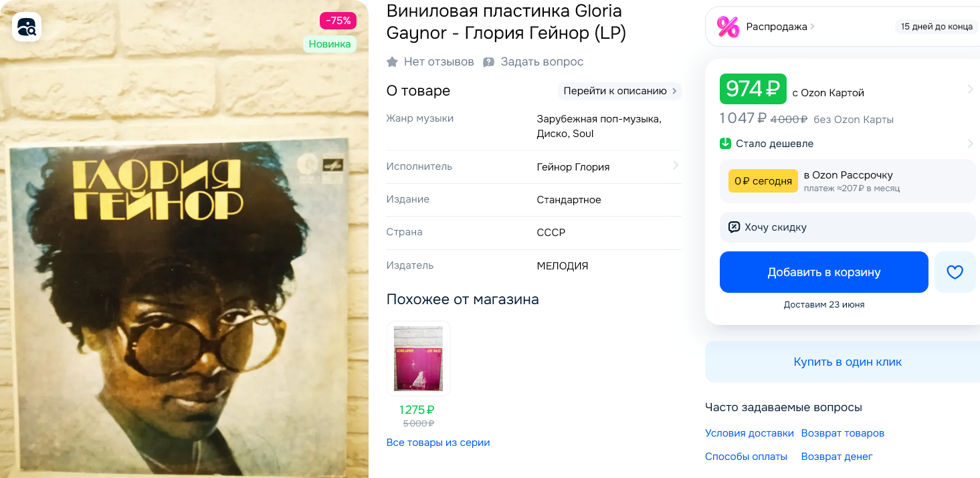Click the 0 ₽ сегодня installment badge
980x478 pixels.
click(x=763, y=181)
